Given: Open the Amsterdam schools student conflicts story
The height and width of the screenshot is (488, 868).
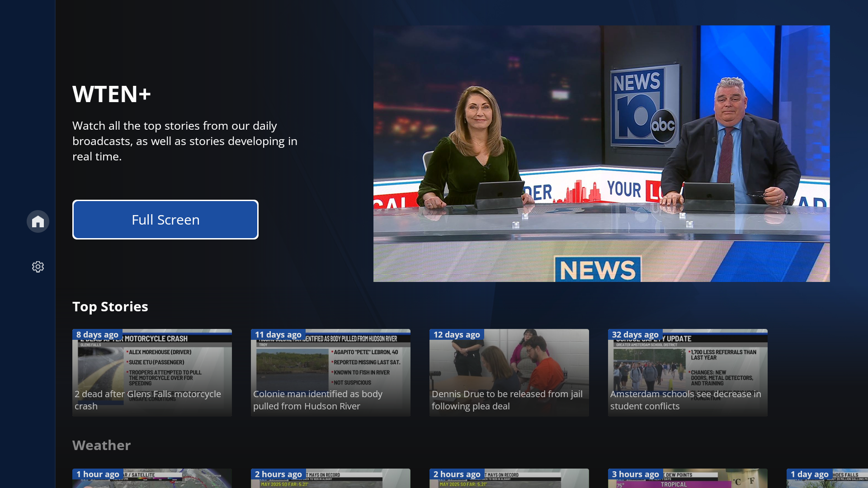Looking at the screenshot, I should point(688,373).
